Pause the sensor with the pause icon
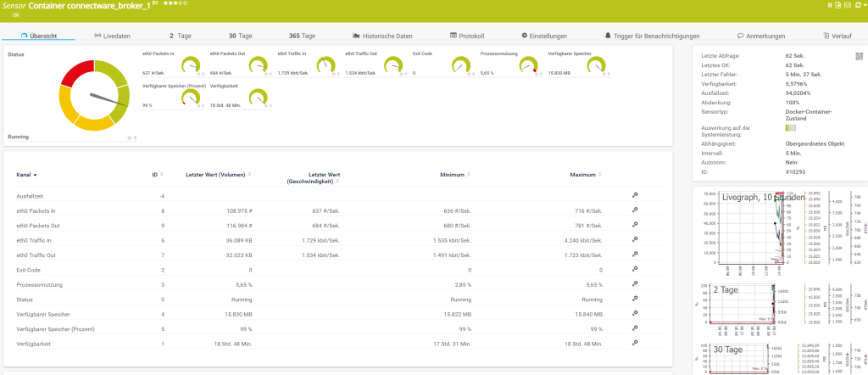 coord(831,5)
